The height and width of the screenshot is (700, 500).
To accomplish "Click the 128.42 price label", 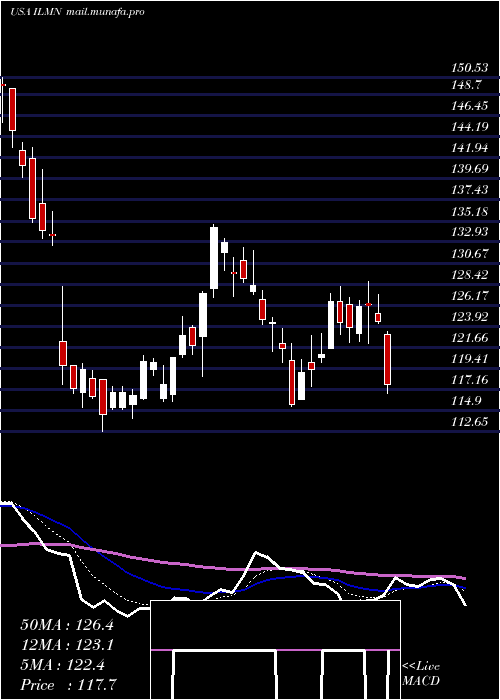I will tap(469, 275).
